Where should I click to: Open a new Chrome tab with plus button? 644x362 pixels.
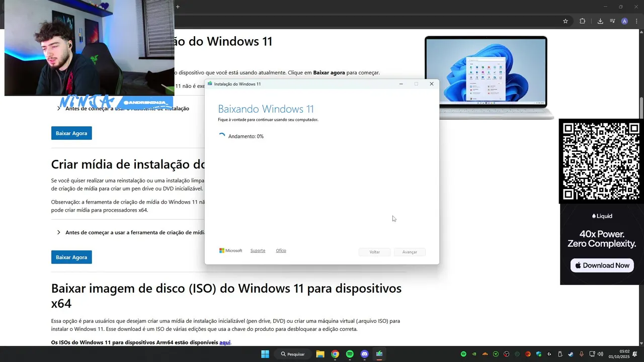coord(178,7)
